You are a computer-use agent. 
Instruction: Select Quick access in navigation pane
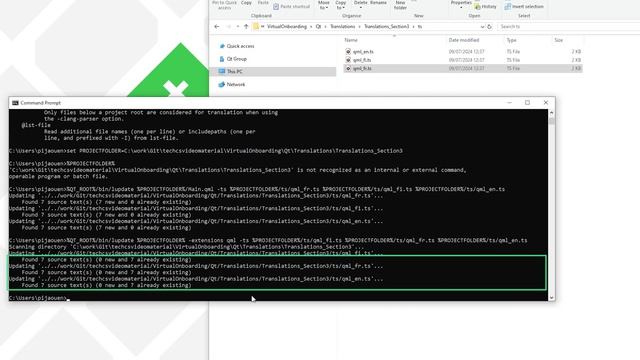pos(240,46)
